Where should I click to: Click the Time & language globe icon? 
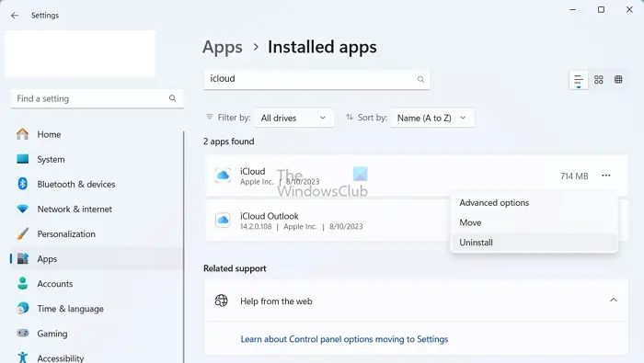(x=23, y=309)
